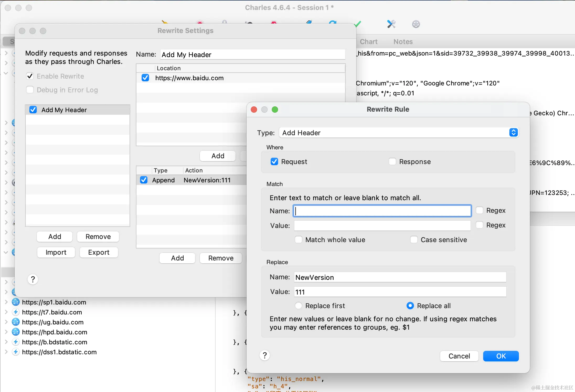This screenshot has width=575, height=392.
Task: Click the Rewrite Settings help question mark
Action: (33, 279)
